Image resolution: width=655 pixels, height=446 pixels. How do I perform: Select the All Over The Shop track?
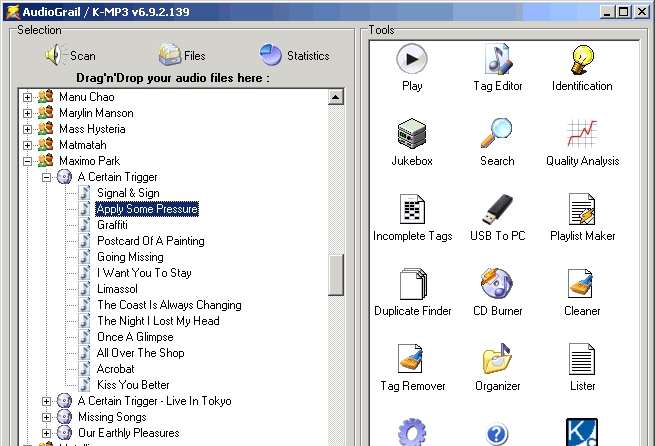click(x=140, y=353)
